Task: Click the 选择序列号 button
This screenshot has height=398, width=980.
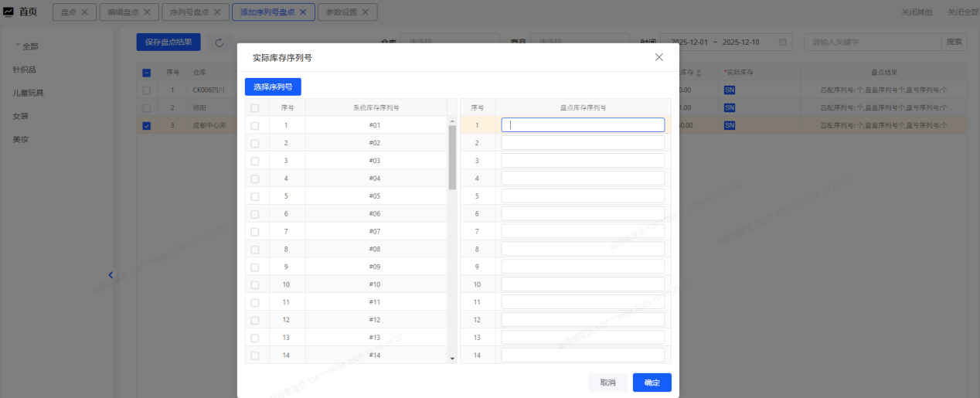Action: click(273, 87)
